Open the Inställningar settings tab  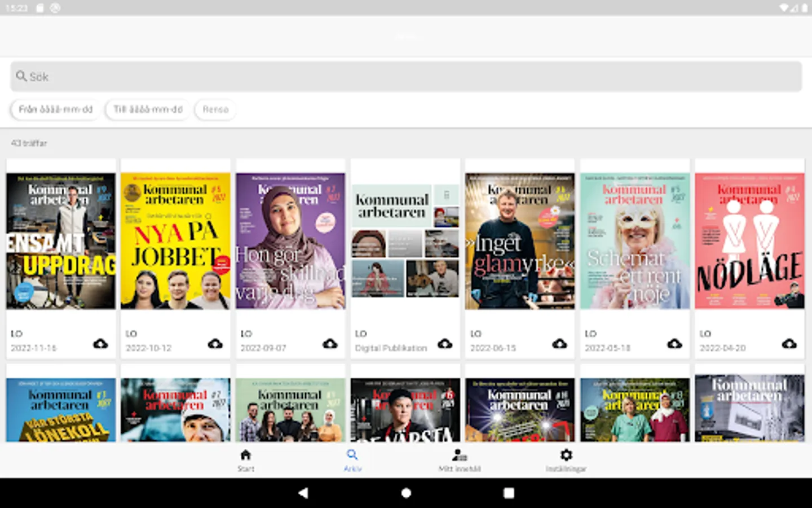point(566,460)
